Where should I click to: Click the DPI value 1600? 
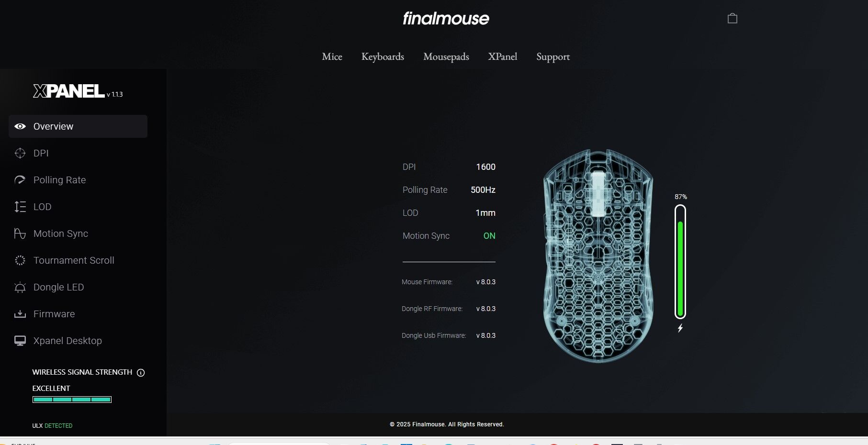click(x=485, y=167)
